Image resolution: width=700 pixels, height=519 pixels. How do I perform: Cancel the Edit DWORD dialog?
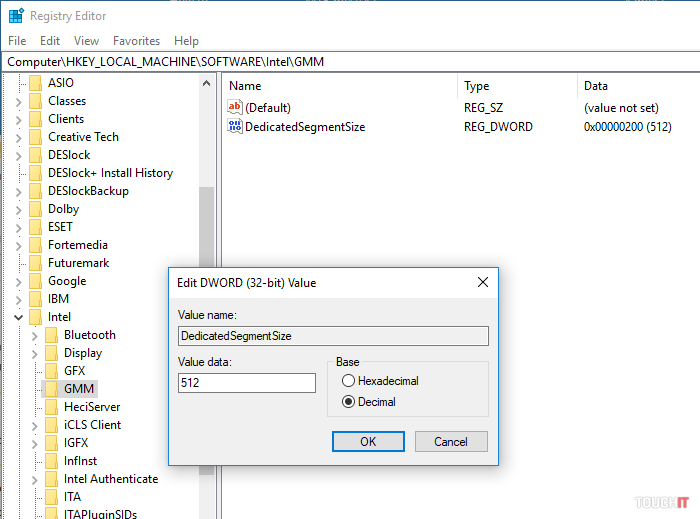click(x=450, y=441)
